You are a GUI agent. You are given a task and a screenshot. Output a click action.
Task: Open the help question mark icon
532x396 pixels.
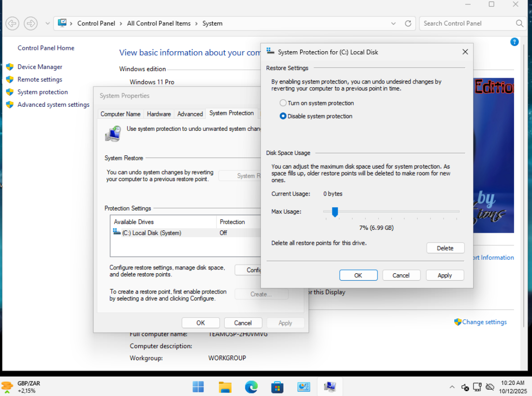tap(514, 42)
